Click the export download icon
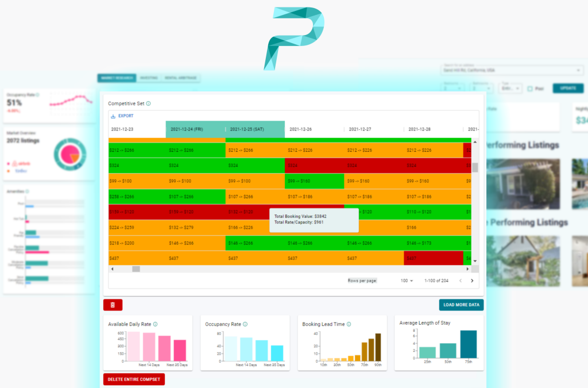 (113, 116)
